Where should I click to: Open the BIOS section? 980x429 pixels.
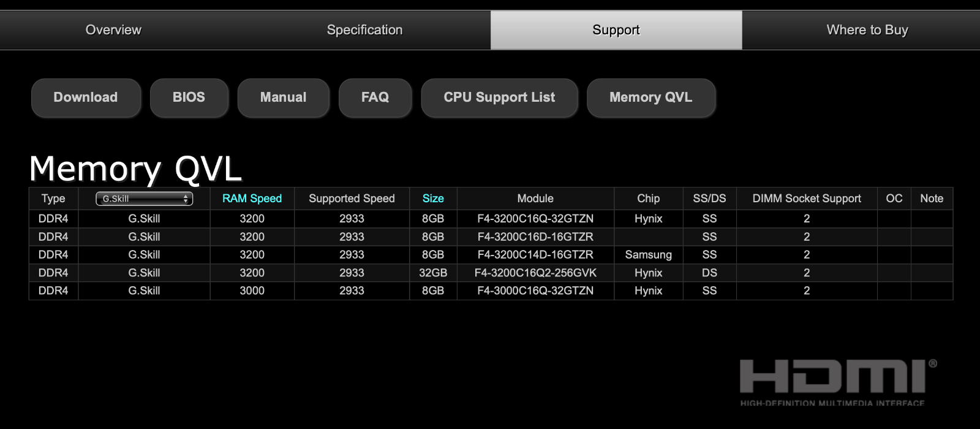coord(189,97)
